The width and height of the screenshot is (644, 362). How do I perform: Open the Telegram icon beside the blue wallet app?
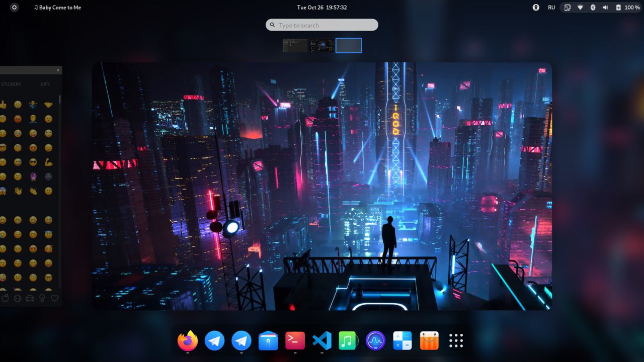pyautogui.click(x=242, y=341)
